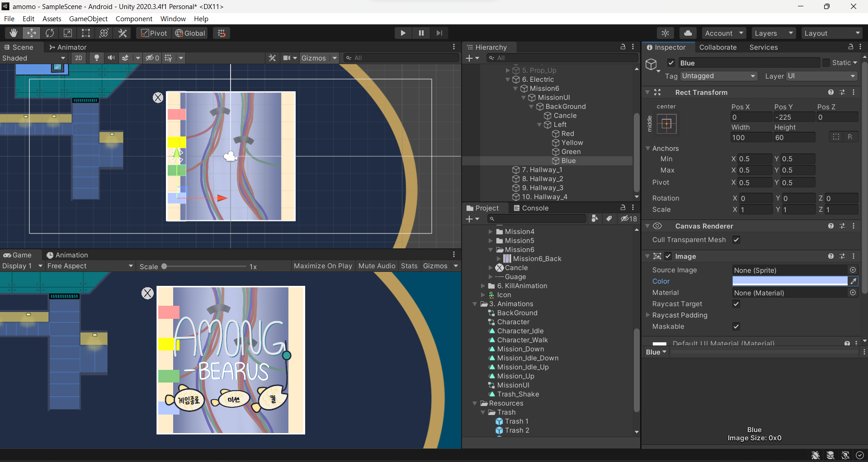Expand the Raycast Padding foldout
The height and width of the screenshot is (462, 868).
(x=648, y=315)
